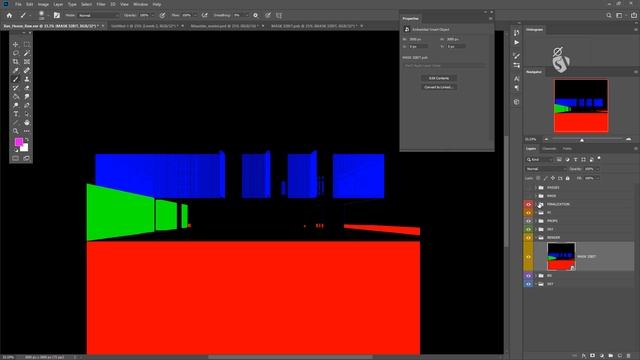Hide the selected MASK smart object layer
640x360 pixels.
click(528, 257)
